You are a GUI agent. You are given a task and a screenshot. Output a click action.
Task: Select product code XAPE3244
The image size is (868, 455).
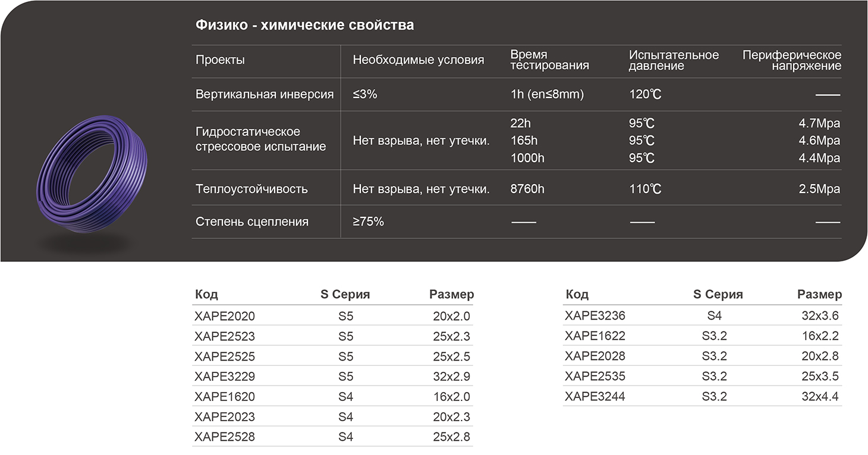595,396
